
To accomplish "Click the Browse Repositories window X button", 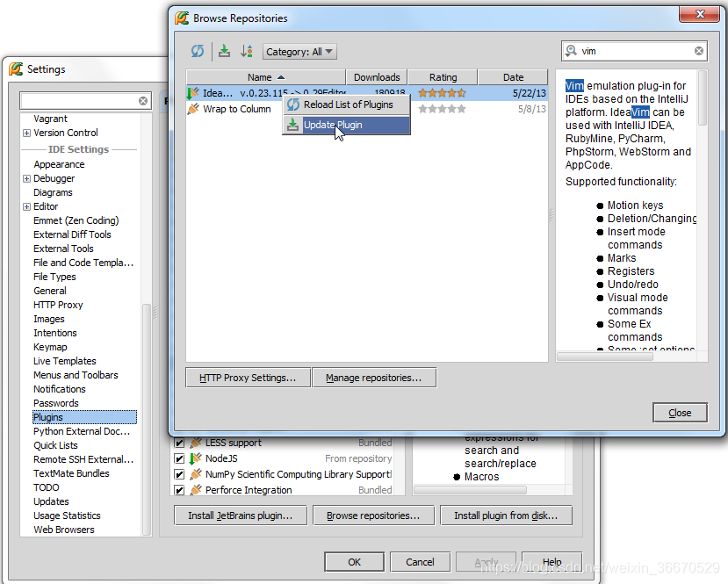I will (700, 14).
